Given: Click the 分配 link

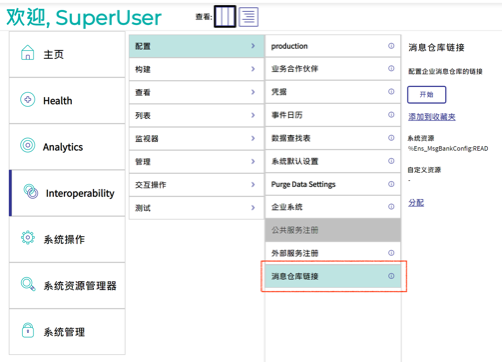Looking at the screenshot, I should point(416,203).
